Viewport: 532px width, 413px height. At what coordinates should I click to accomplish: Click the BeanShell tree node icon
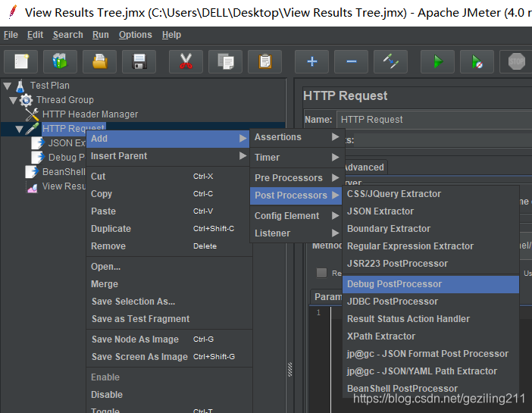click(x=32, y=172)
